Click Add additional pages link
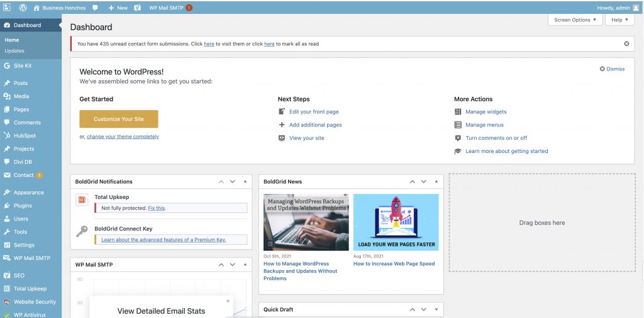Viewport: 644px width, 318px height. pos(316,125)
